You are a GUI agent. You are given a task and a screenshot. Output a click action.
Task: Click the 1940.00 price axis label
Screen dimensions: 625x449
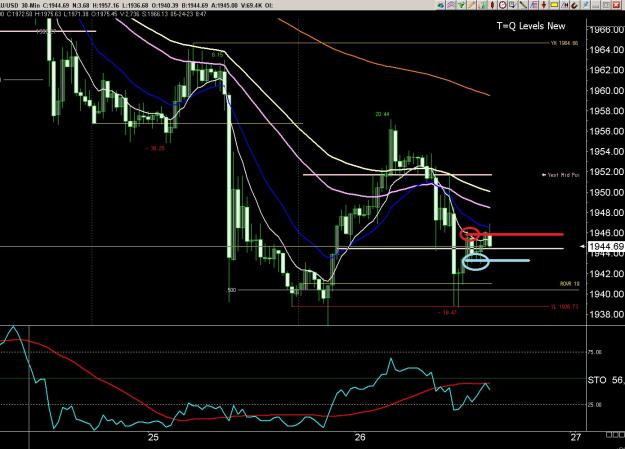click(x=607, y=294)
